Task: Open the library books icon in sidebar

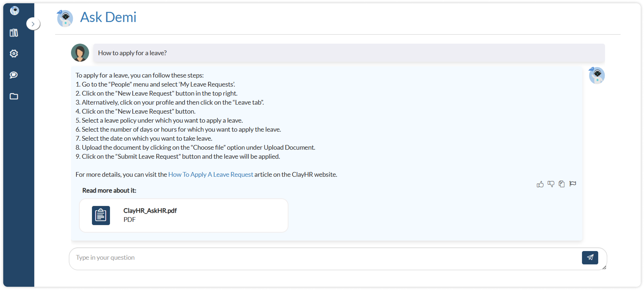Action: pyautogui.click(x=14, y=33)
